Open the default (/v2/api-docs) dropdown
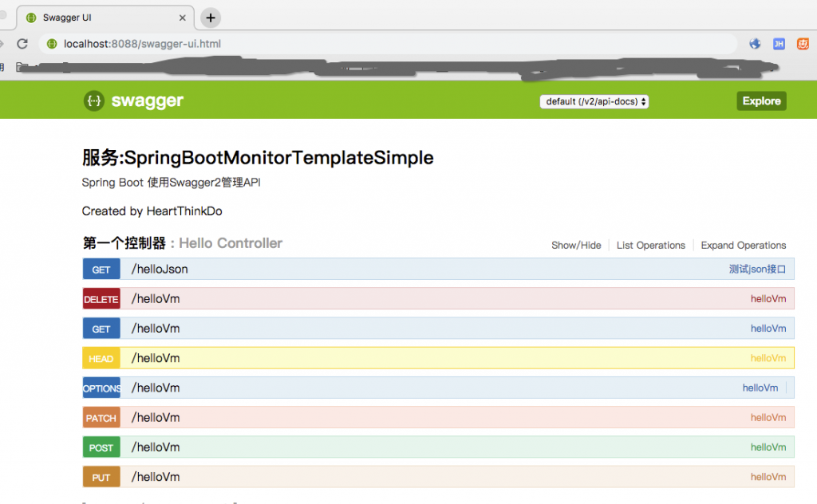817x504 pixels. tap(594, 101)
